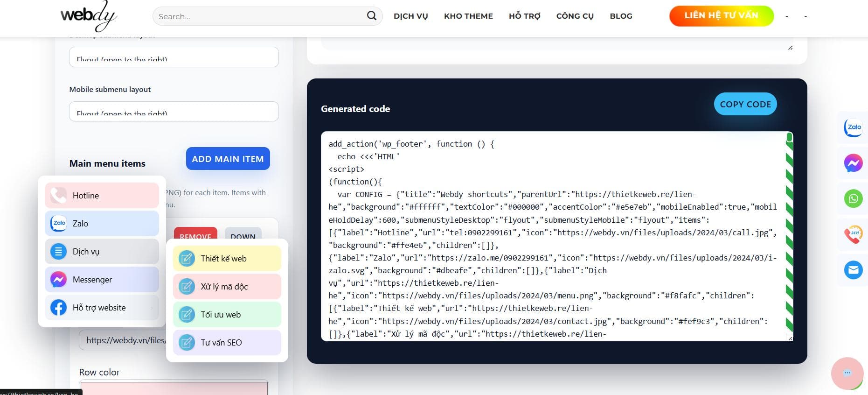Click the Zalo icon in shortcut menu
Image resolution: width=868 pixels, height=395 pixels.
coord(58,223)
